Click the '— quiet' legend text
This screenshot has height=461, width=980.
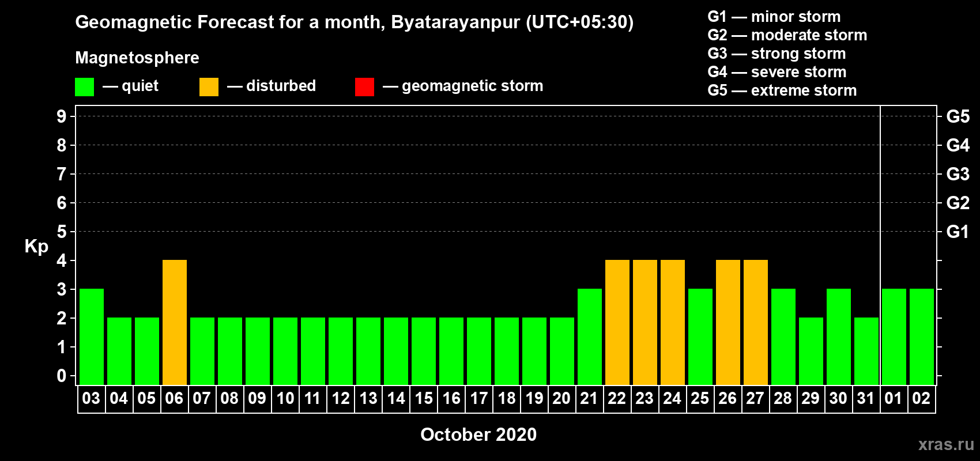[130, 86]
